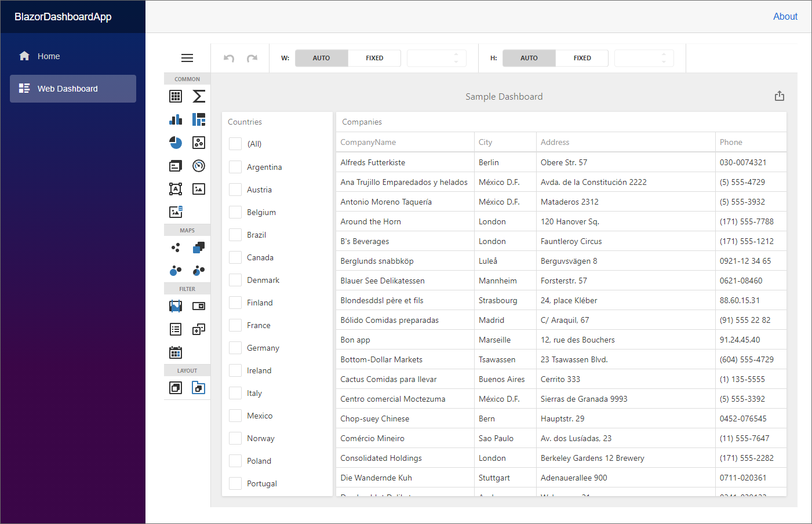Add a Gauges item
This screenshot has width=812, height=524.
[x=199, y=166]
